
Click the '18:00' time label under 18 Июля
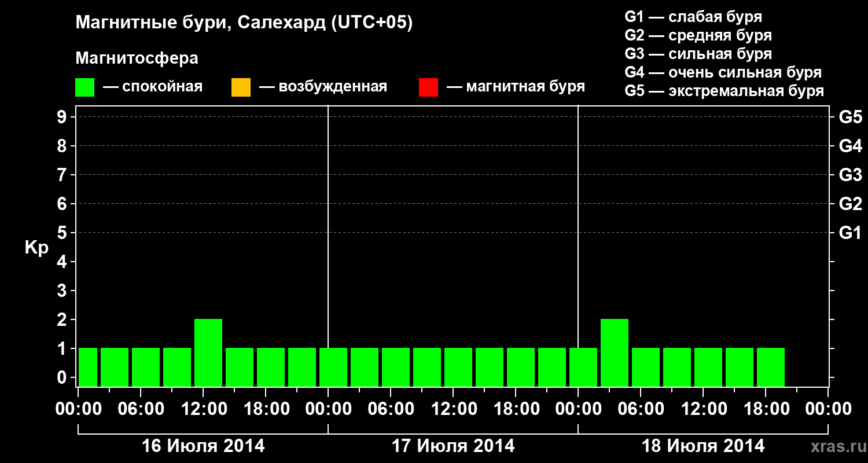[766, 409]
